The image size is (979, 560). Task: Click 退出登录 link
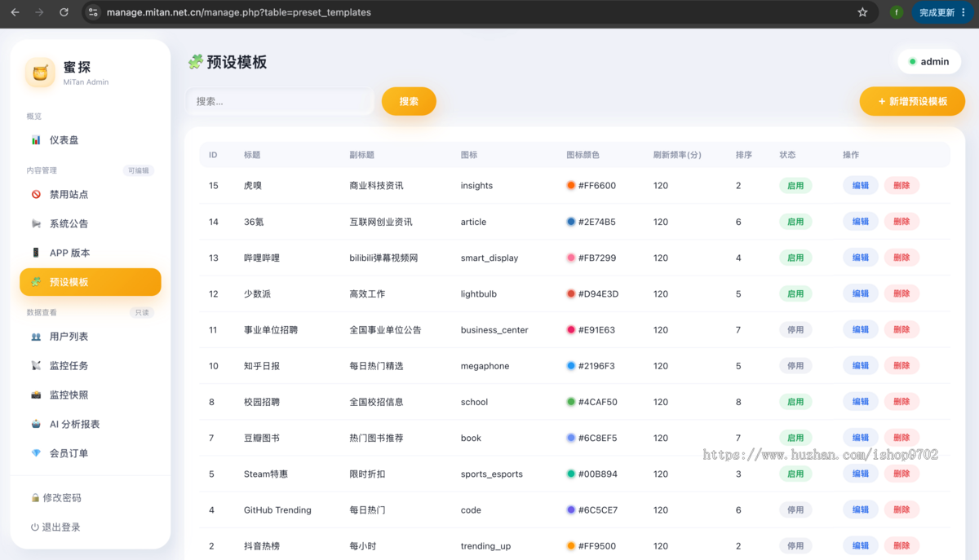point(56,527)
